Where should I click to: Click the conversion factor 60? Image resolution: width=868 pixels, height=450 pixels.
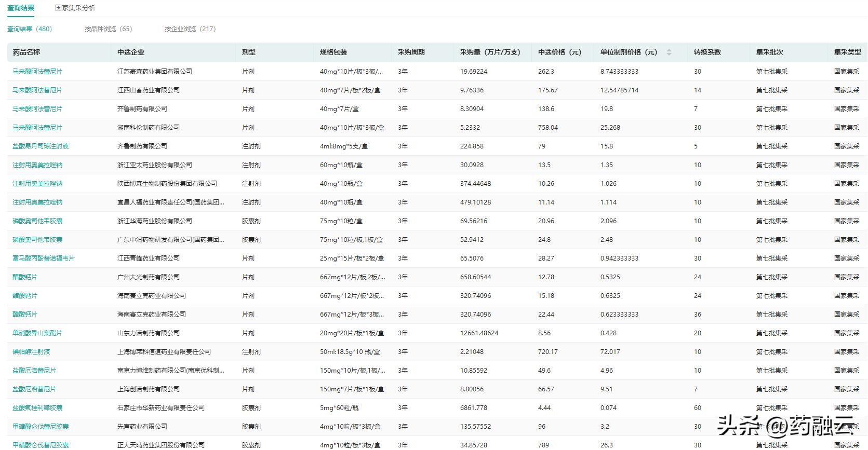coord(698,408)
